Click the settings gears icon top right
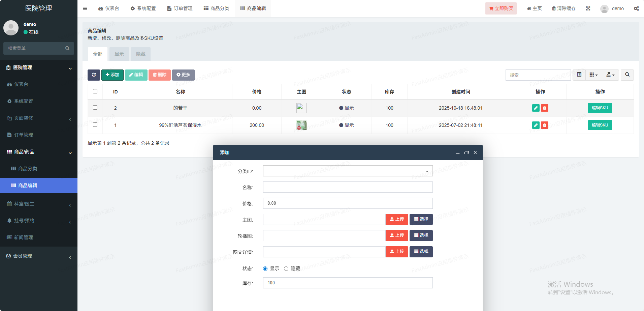The width and height of the screenshot is (644, 311). tap(636, 8)
